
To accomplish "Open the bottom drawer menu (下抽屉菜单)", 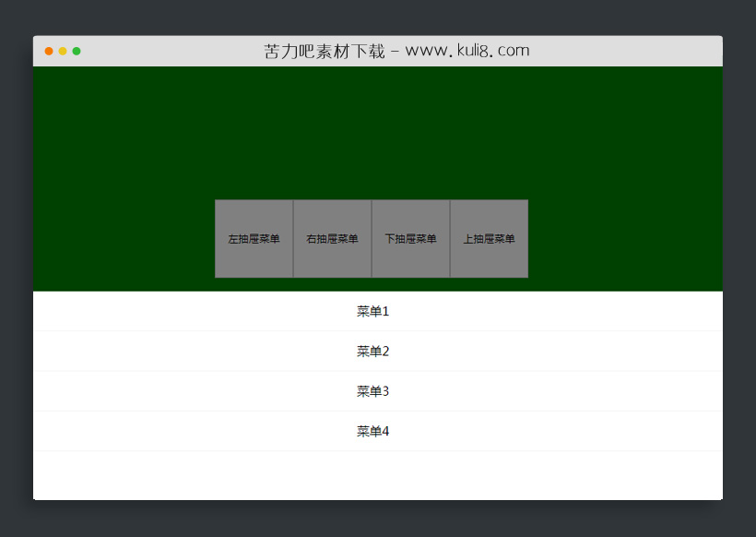I will point(410,238).
